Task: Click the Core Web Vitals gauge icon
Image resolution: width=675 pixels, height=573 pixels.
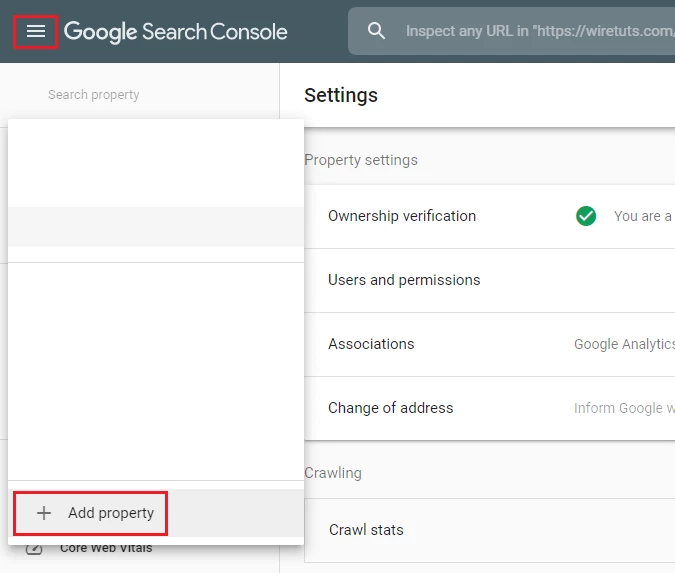Action: point(34,549)
